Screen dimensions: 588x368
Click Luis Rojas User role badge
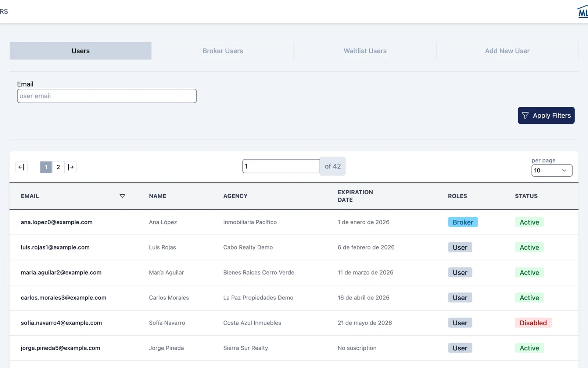(x=460, y=247)
